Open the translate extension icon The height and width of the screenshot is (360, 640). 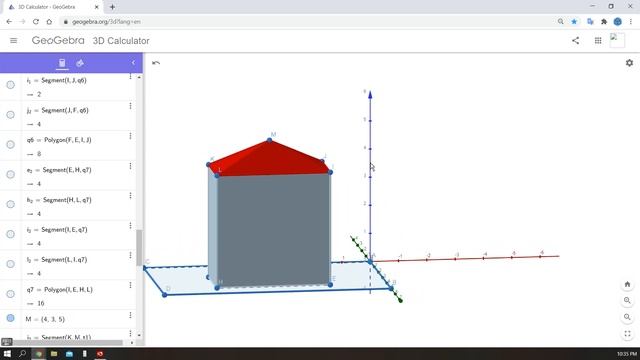590,22
